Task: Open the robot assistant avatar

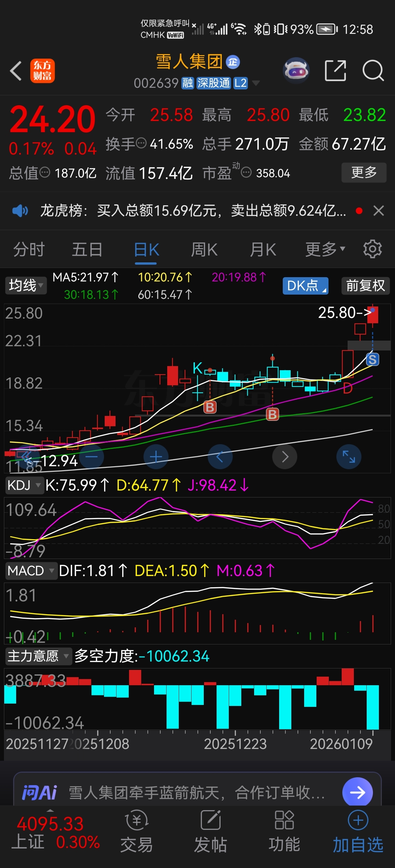Action: 296,71
